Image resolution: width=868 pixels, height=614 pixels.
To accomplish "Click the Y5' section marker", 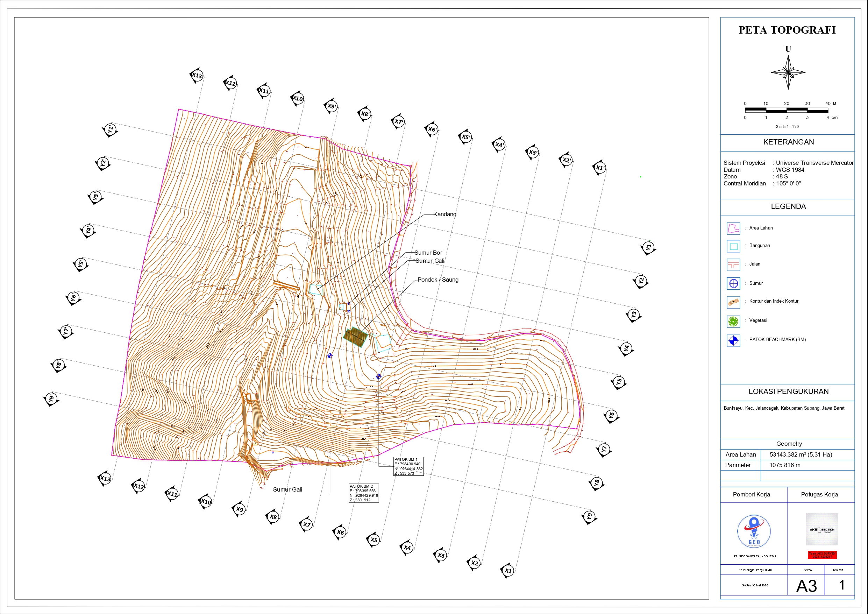I will pyautogui.click(x=80, y=264).
